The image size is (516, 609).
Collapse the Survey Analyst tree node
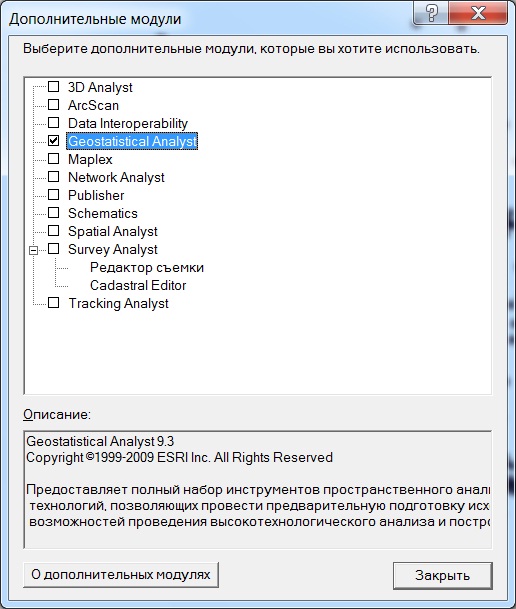click(34, 251)
